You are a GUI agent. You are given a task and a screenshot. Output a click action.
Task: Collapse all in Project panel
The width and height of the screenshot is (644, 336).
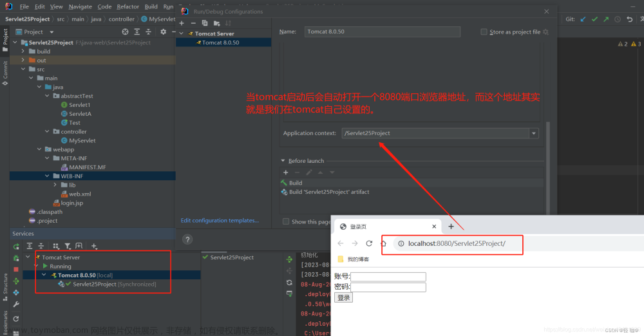tap(149, 32)
